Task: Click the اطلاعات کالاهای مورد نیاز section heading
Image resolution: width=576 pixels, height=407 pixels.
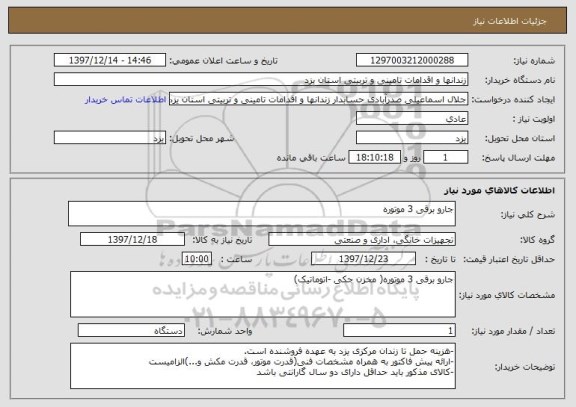Action: [499, 190]
